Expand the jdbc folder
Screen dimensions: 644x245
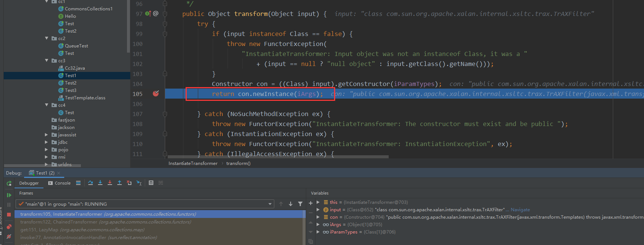click(x=47, y=142)
